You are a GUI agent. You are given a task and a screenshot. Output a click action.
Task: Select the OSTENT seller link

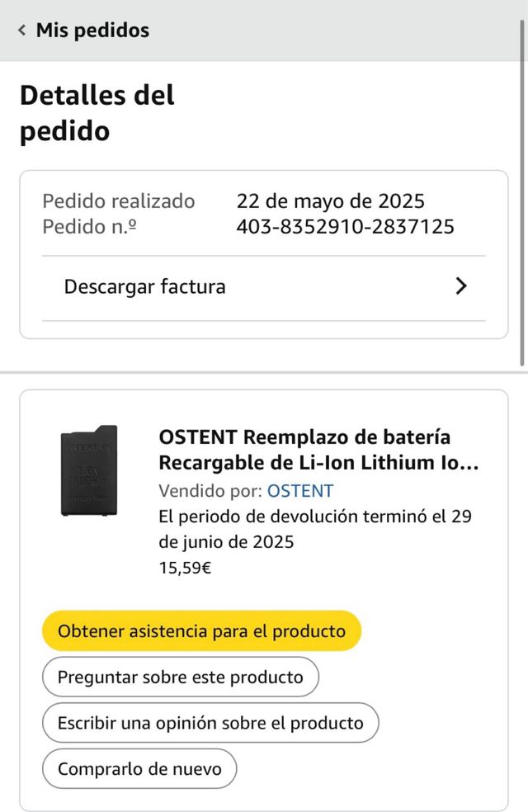pos(300,490)
